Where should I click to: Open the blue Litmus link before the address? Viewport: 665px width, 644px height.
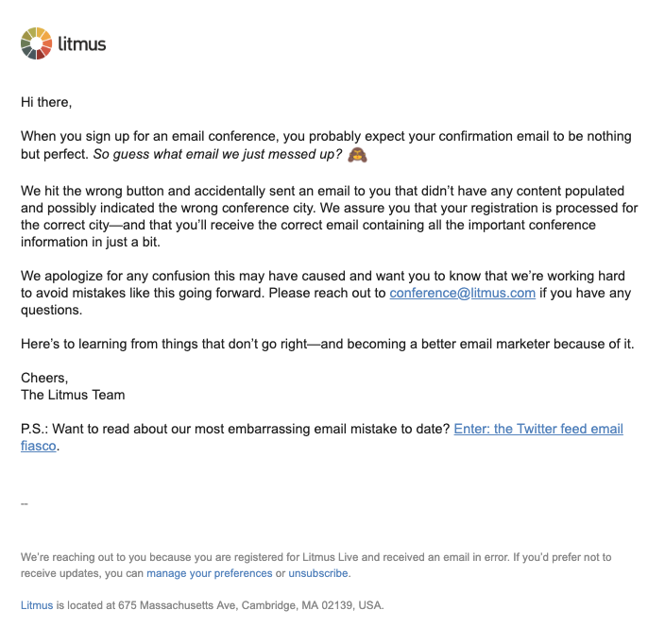pyautogui.click(x=37, y=605)
